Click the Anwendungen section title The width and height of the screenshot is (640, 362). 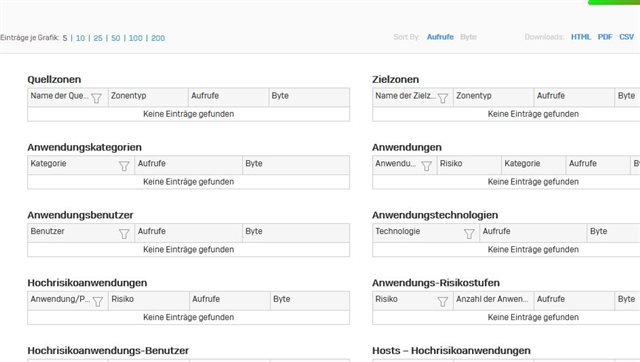click(407, 147)
